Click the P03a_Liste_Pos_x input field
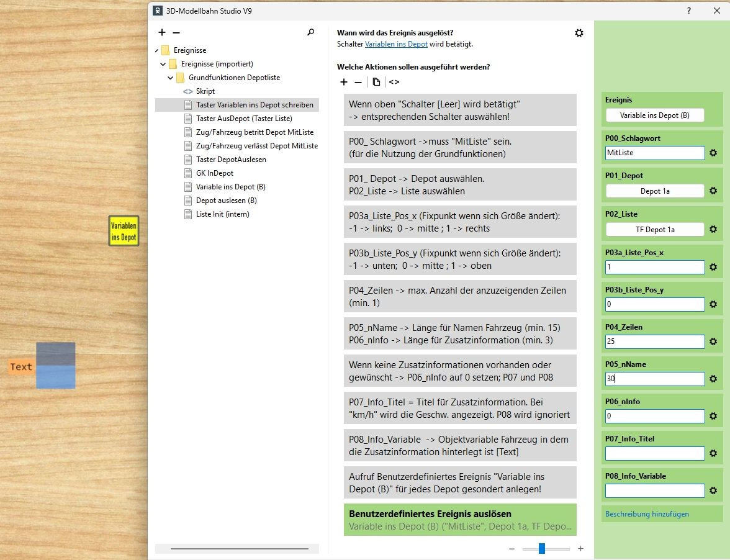The height and width of the screenshot is (560, 730). click(x=654, y=267)
